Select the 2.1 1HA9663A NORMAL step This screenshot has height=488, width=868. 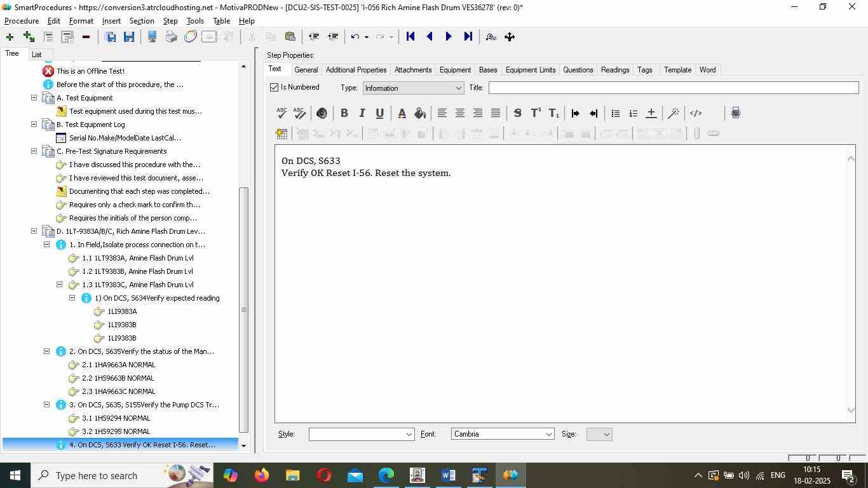tap(118, 365)
